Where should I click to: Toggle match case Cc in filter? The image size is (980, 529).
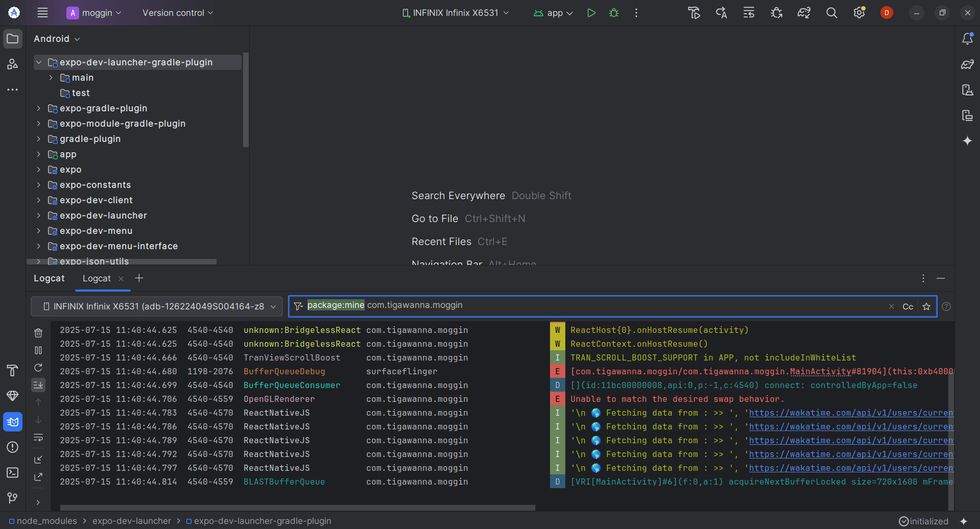pyautogui.click(x=907, y=306)
